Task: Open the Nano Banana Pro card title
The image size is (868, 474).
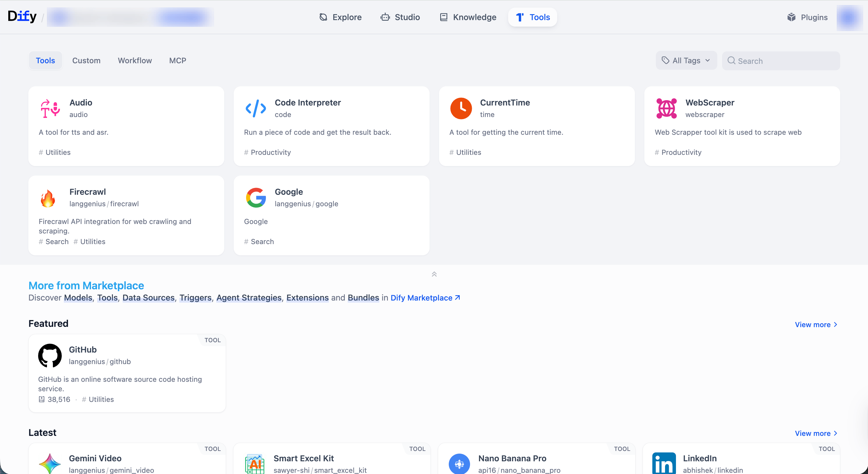Action: (512, 458)
